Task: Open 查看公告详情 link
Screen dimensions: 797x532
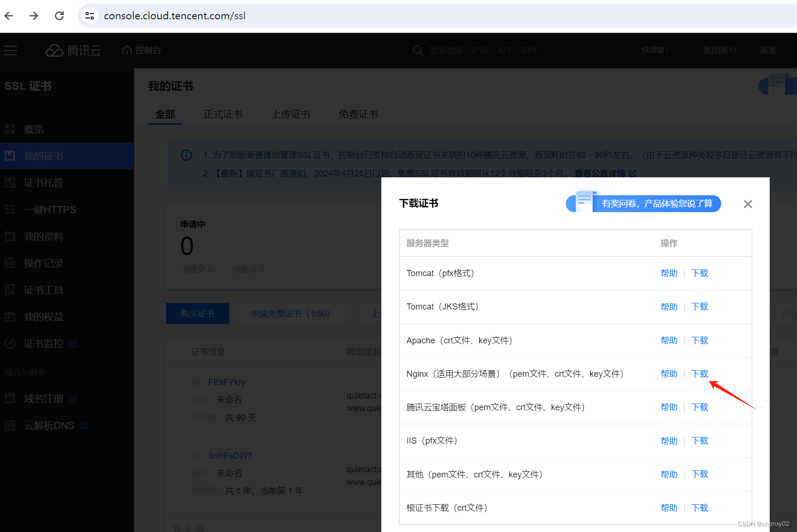Action: coord(605,174)
